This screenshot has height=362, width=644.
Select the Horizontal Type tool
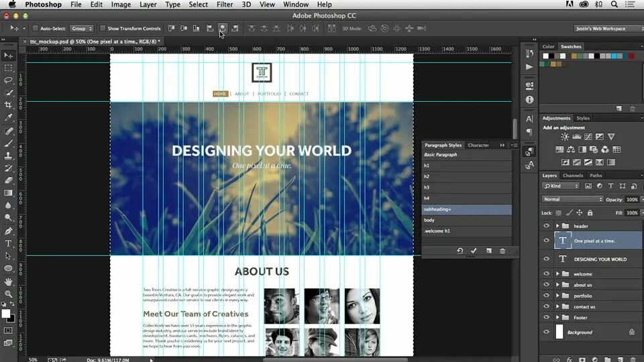pos(8,243)
